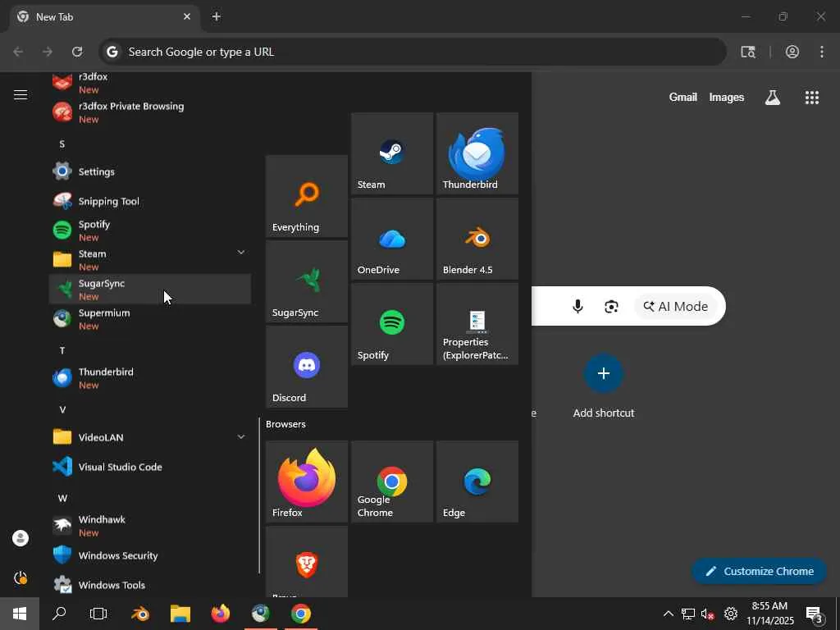Open the user account button in Start
Viewport: 840px width, 630px height.
tap(21, 538)
